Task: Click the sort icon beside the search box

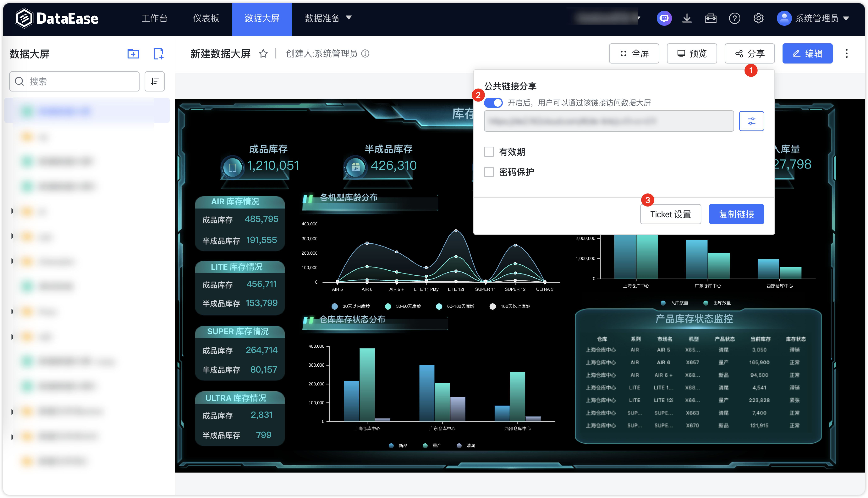Action: [x=154, y=81]
